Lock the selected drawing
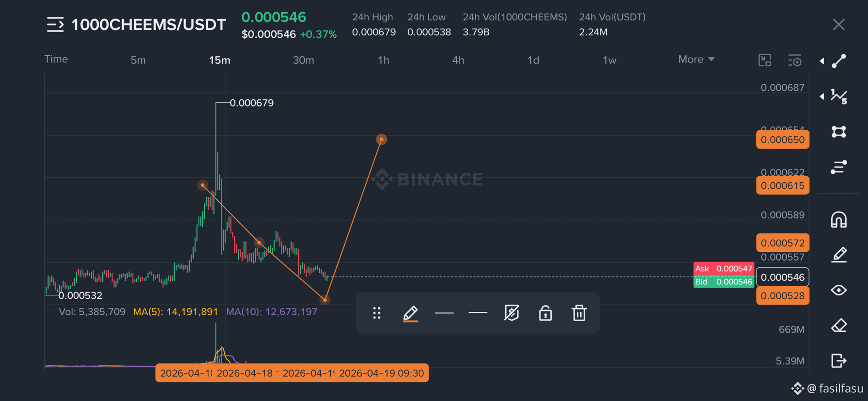Image resolution: width=868 pixels, height=401 pixels. click(x=545, y=313)
